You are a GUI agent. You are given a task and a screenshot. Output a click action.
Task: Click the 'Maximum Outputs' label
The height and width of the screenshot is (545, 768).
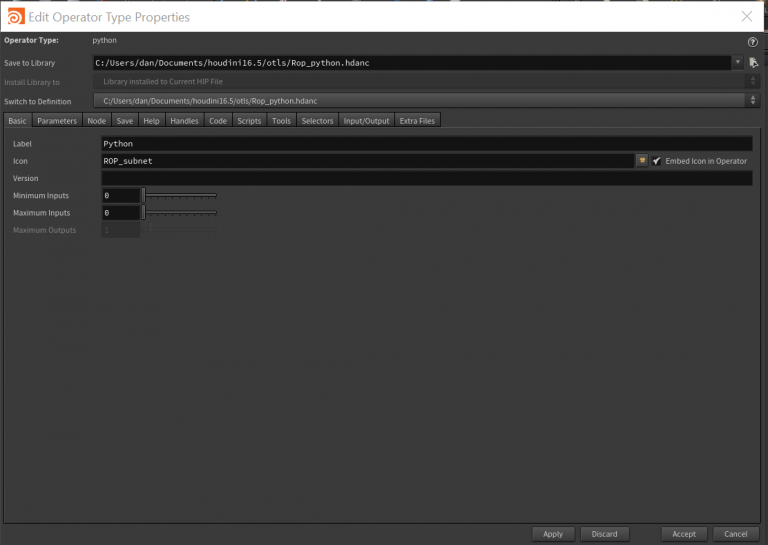pos(45,230)
